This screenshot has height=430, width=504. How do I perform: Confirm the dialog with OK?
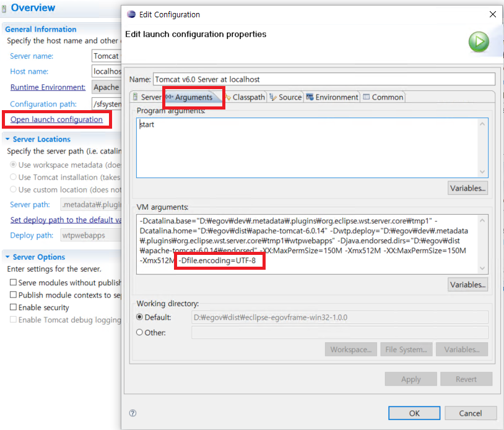(x=414, y=413)
